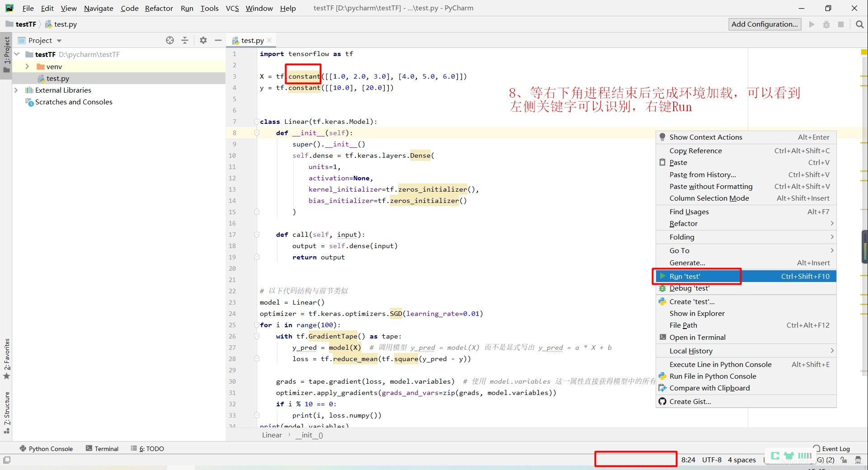Click Compare with Clipboard entry
Image resolution: width=868 pixels, height=470 pixels.
tap(746, 388)
